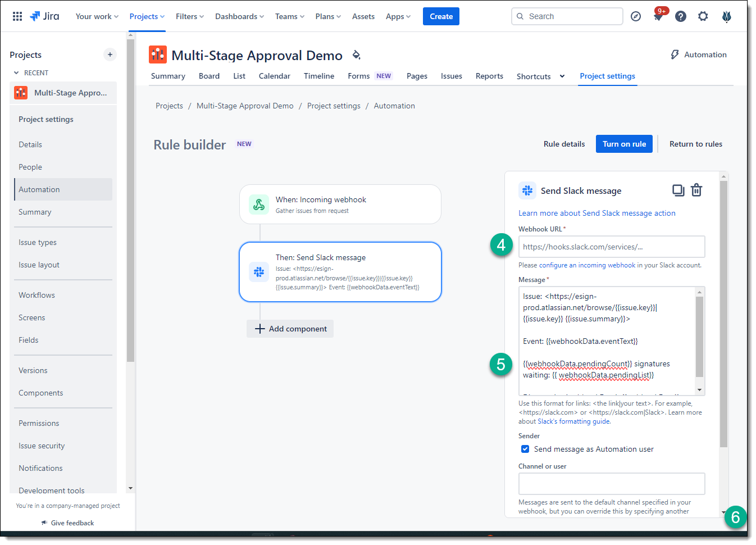The height and width of the screenshot is (545, 756).
Task: Switch to the Board tab
Action: (x=209, y=76)
